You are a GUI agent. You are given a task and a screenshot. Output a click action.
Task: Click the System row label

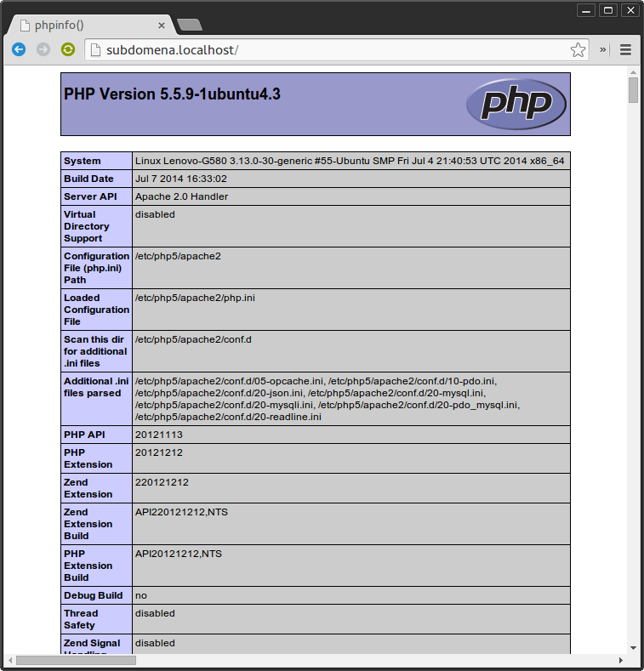83,161
